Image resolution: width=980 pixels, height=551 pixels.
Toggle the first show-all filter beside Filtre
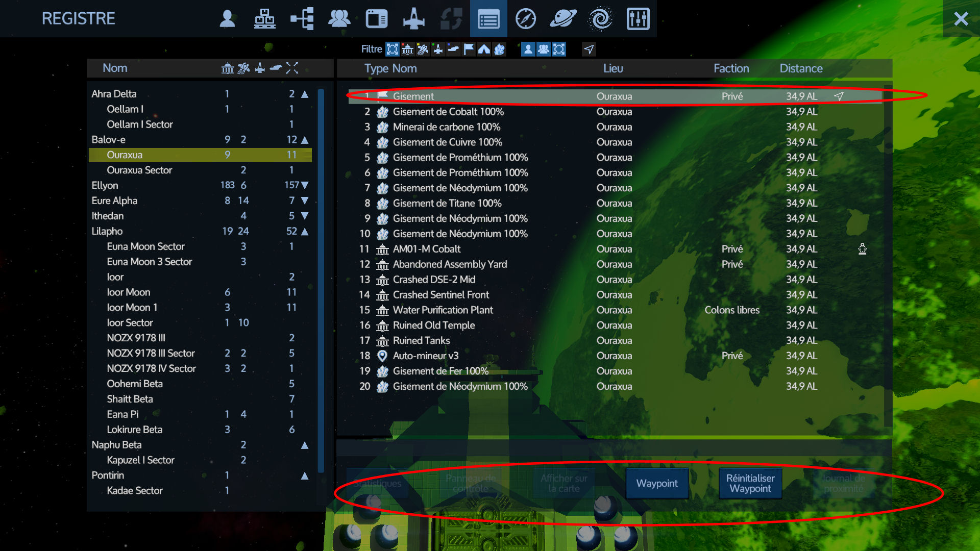click(x=392, y=49)
